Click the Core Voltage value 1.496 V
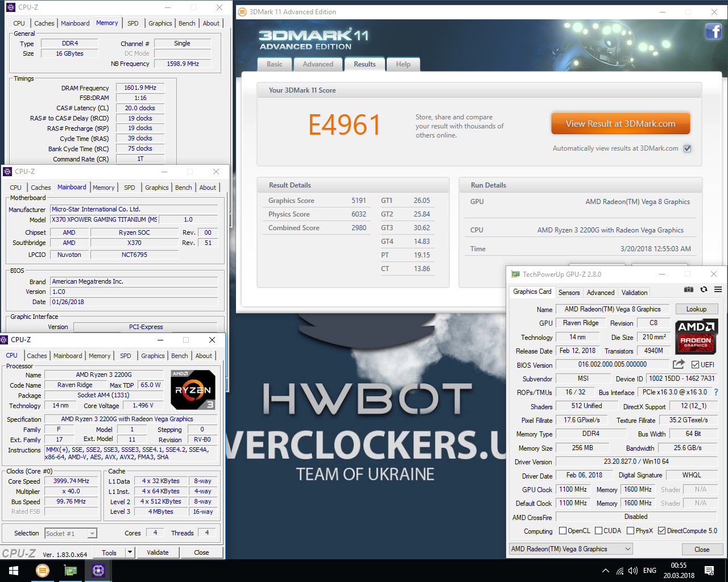The width and height of the screenshot is (728, 582). pos(143,405)
